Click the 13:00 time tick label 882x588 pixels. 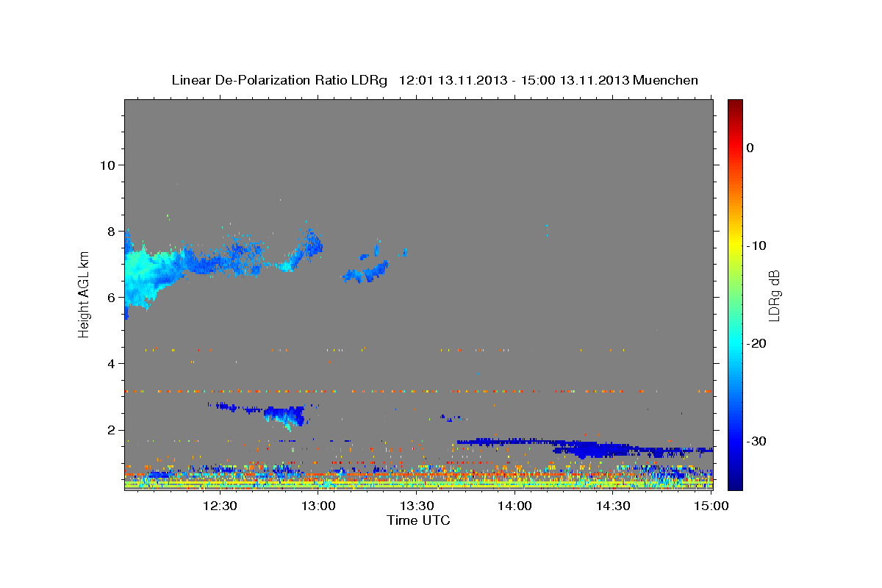318,506
